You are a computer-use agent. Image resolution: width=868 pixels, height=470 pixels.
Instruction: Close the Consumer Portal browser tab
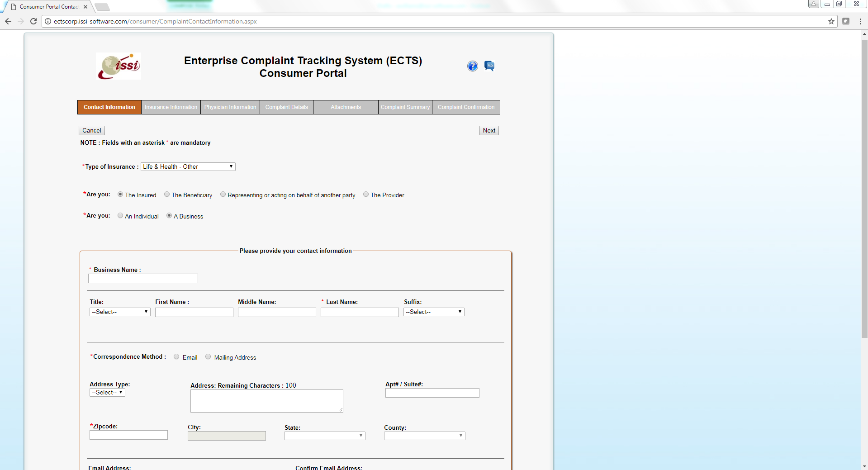tap(85, 7)
